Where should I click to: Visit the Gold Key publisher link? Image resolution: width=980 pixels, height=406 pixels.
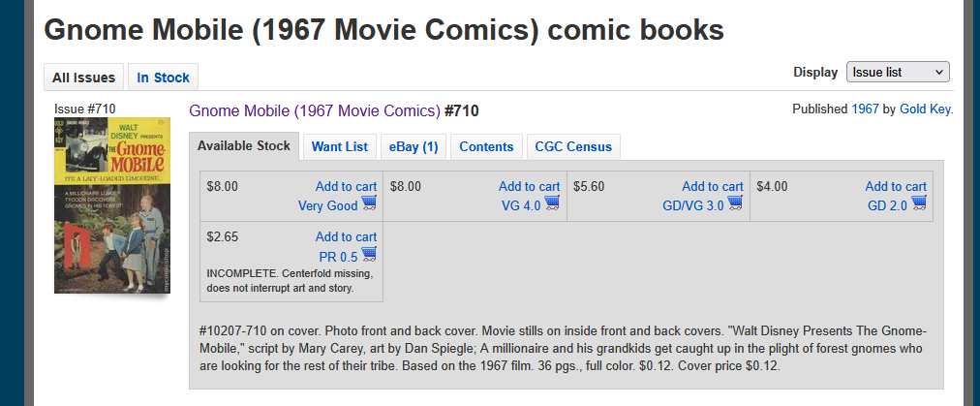click(x=925, y=109)
